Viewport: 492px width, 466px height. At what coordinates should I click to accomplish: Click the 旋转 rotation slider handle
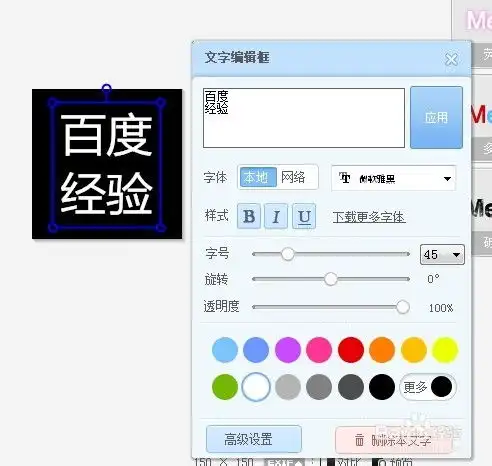331,279
